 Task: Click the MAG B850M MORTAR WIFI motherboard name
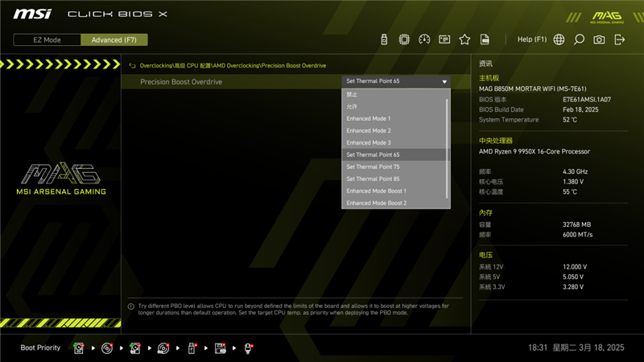(533, 88)
